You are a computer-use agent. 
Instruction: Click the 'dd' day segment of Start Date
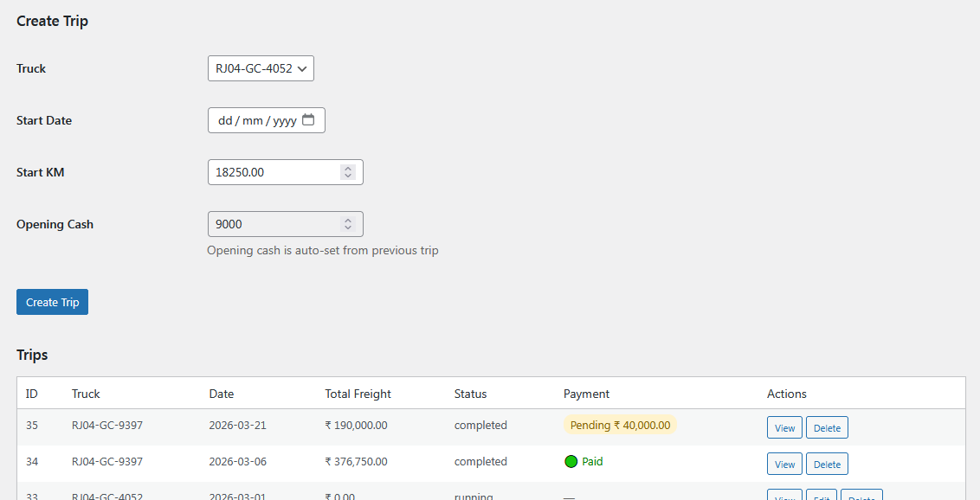coord(225,120)
